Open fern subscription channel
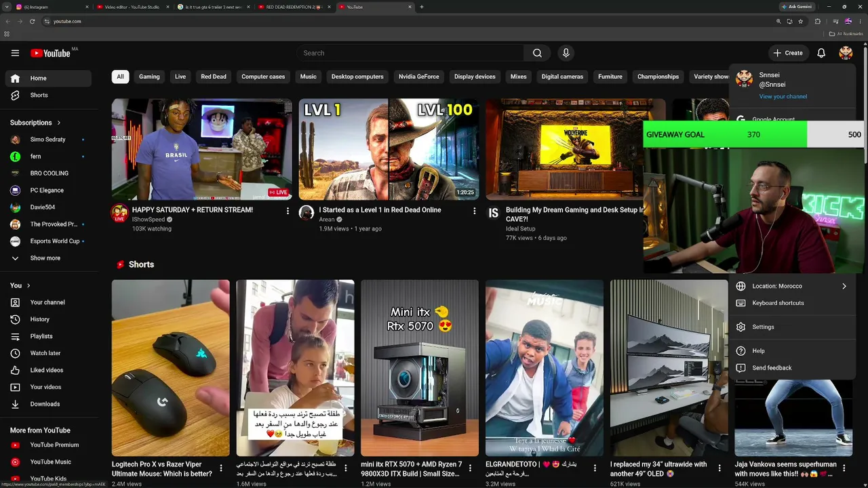 coord(47,157)
